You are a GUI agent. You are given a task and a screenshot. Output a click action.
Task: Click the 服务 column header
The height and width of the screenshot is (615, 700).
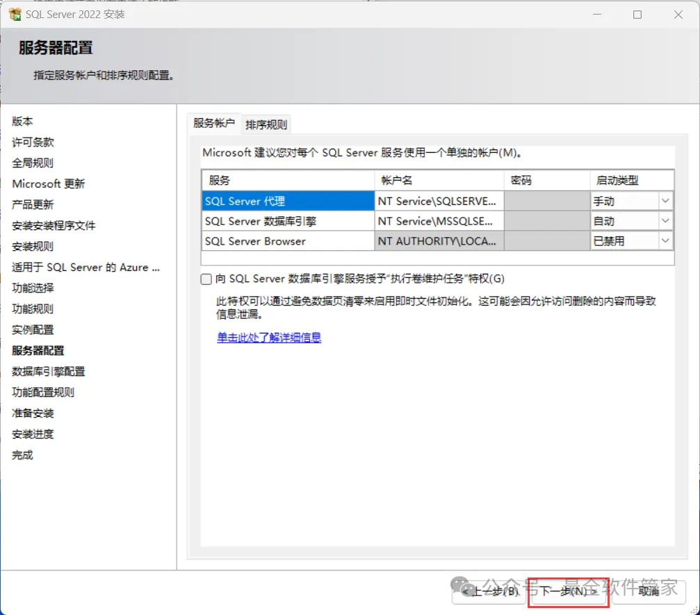[288, 180]
